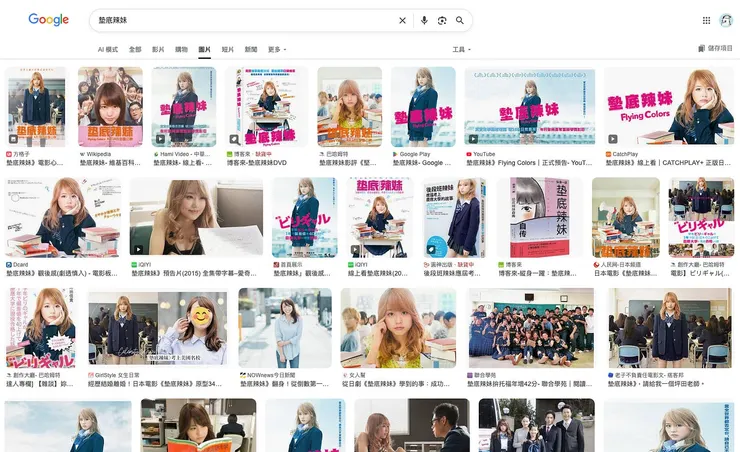Expand the 更多 dropdown

[x=277, y=49]
